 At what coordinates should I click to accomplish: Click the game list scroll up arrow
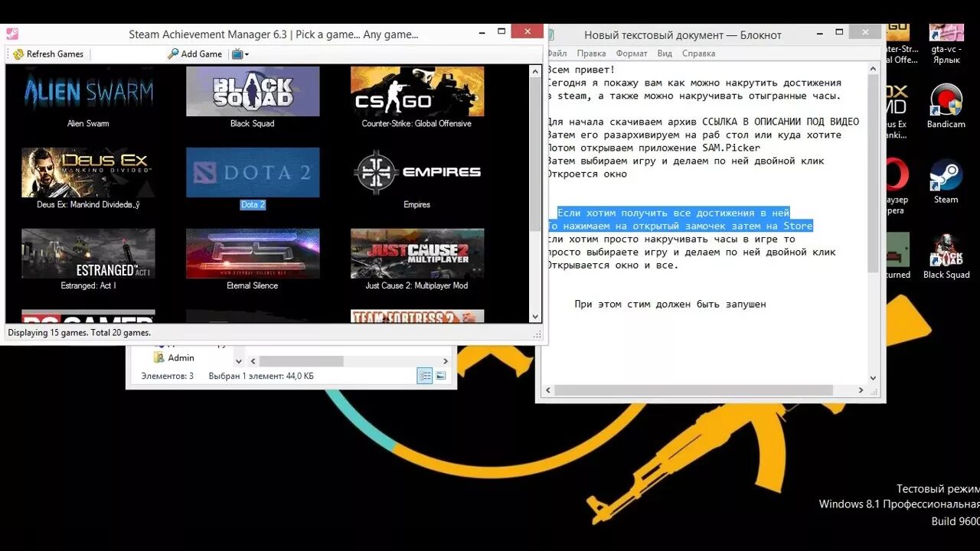tap(535, 71)
